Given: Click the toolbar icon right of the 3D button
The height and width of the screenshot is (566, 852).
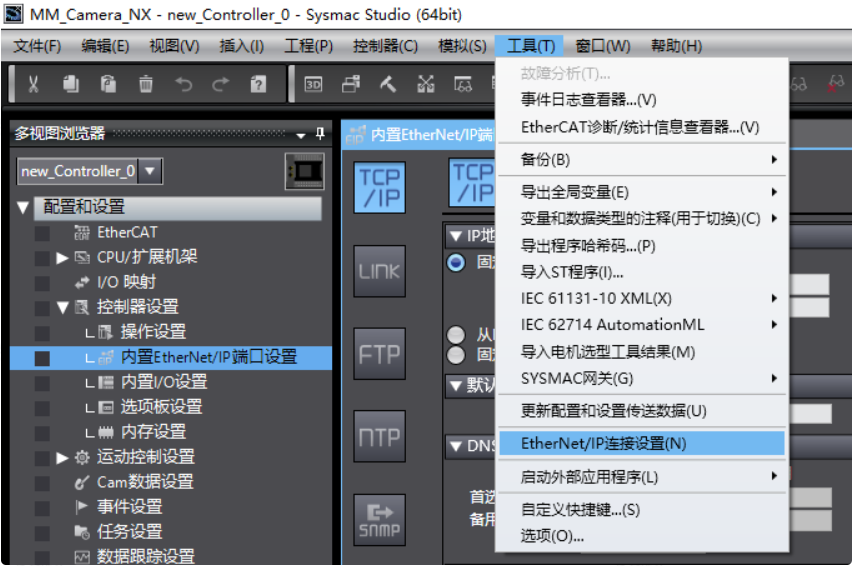Looking at the screenshot, I should (x=350, y=84).
